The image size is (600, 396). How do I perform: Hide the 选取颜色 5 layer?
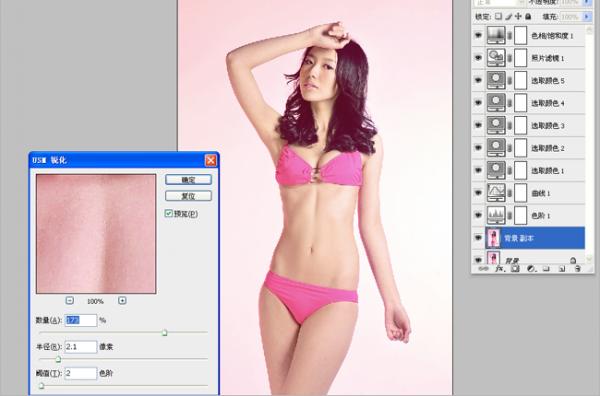point(478,80)
